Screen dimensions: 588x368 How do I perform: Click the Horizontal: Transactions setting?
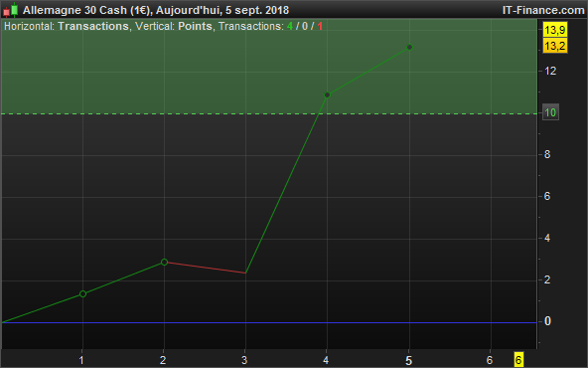pos(67,26)
